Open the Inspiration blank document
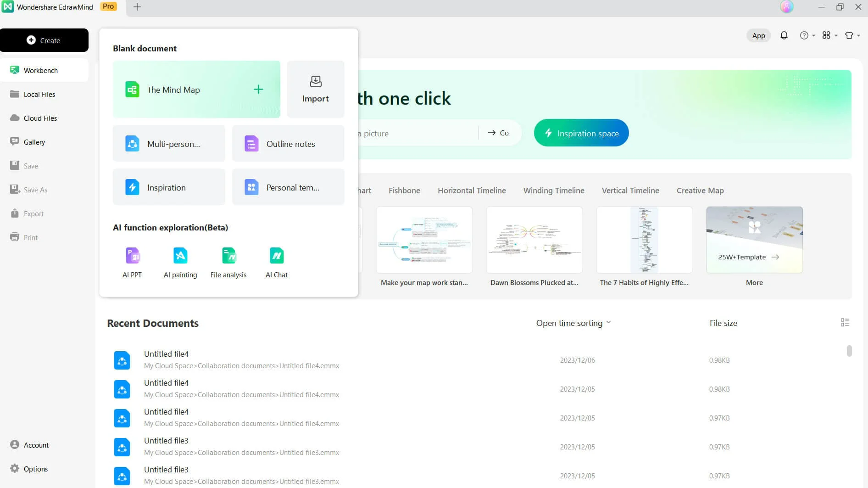This screenshot has width=868, height=488. 169,187
